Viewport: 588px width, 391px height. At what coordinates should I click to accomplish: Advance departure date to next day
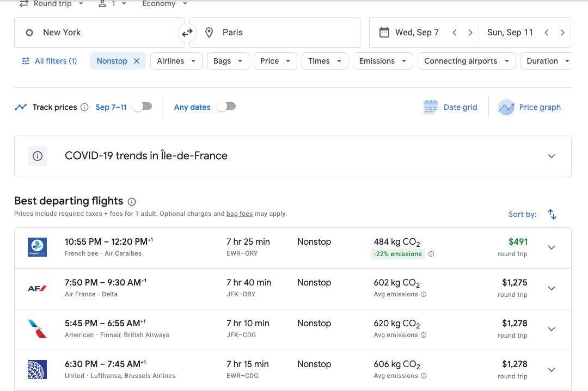point(470,33)
